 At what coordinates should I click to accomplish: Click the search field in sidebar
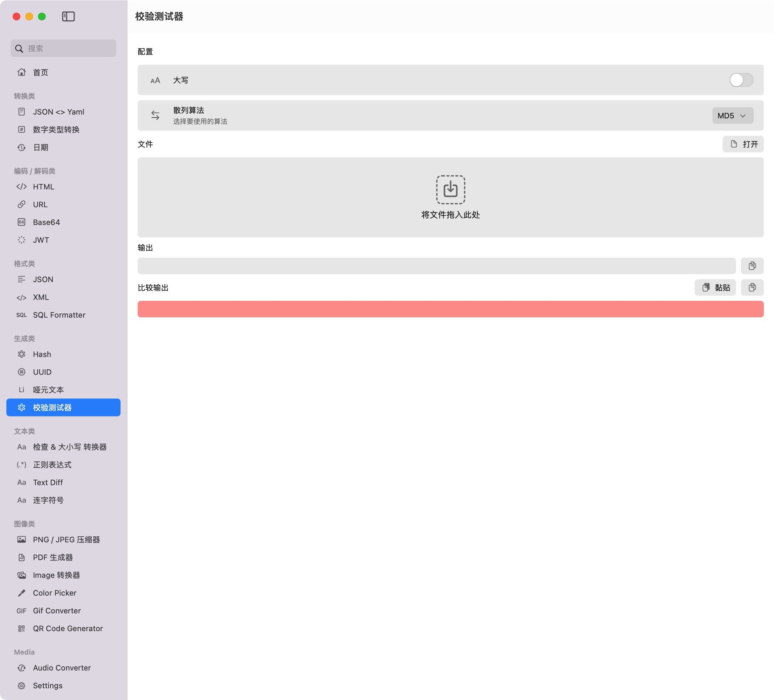coord(63,48)
